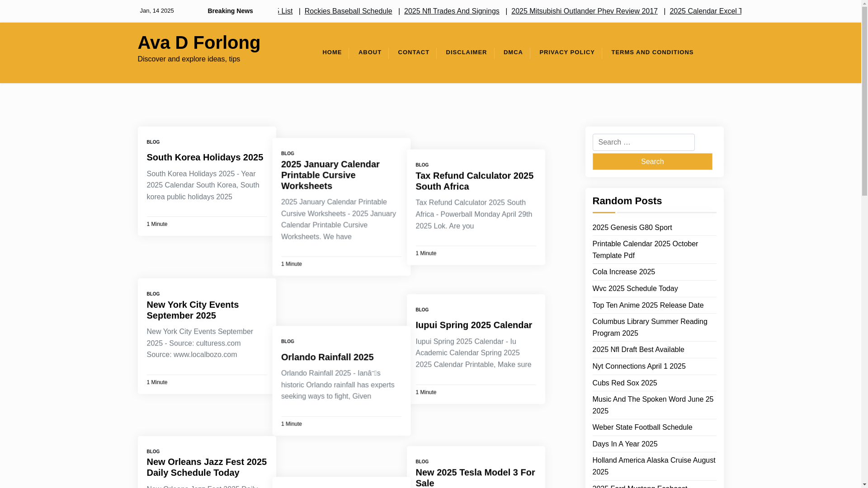
Task: Click BLOG tag on New York City Events card
Action: click(153, 294)
